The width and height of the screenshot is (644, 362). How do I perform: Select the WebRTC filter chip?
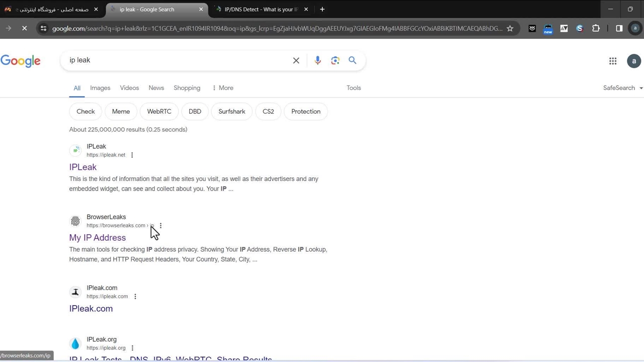pyautogui.click(x=159, y=112)
